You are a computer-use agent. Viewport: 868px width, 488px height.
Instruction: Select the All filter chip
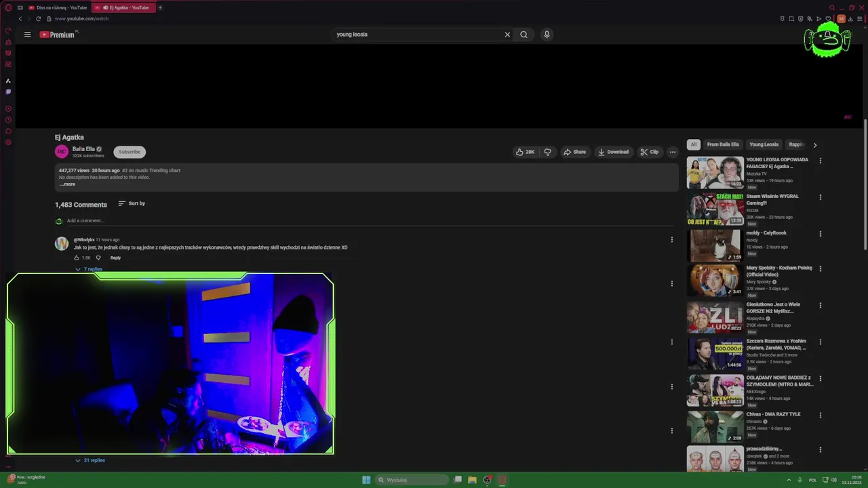click(693, 144)
